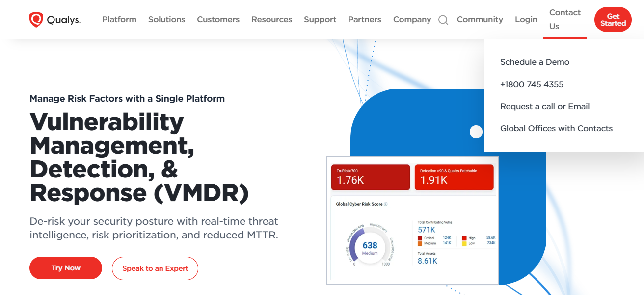The image size is (644, 295).
Task: Click the Login link
Action: tap(526, 20)
